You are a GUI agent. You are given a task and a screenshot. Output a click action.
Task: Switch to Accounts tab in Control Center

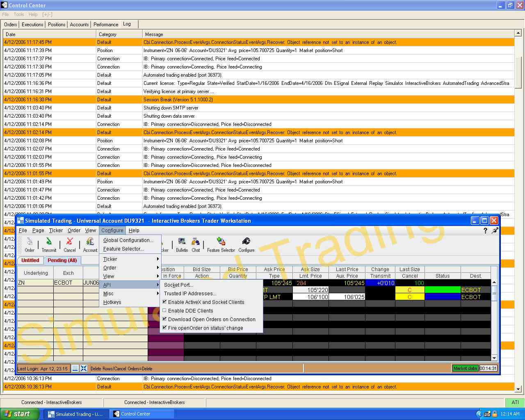coord(79,25)
